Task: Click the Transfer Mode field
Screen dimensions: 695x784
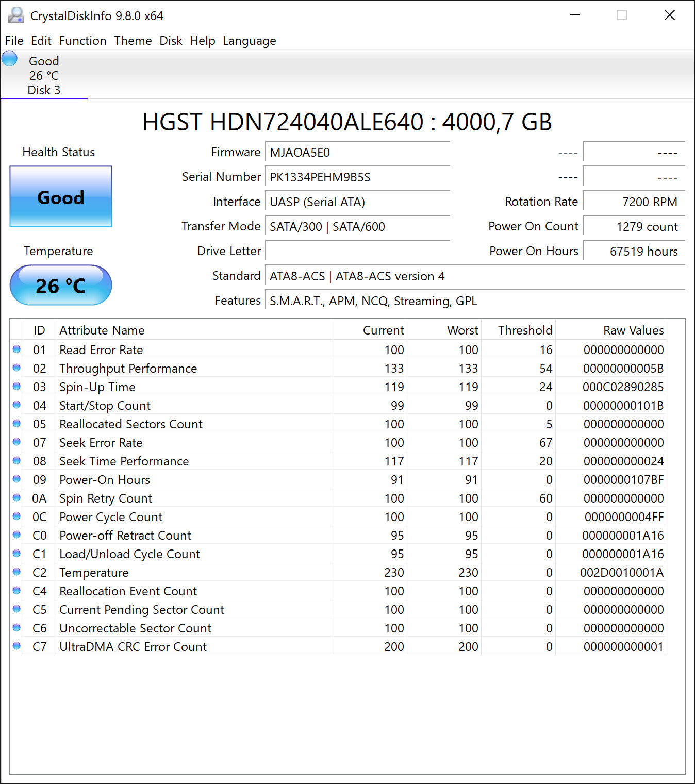Action: point(358,227)
